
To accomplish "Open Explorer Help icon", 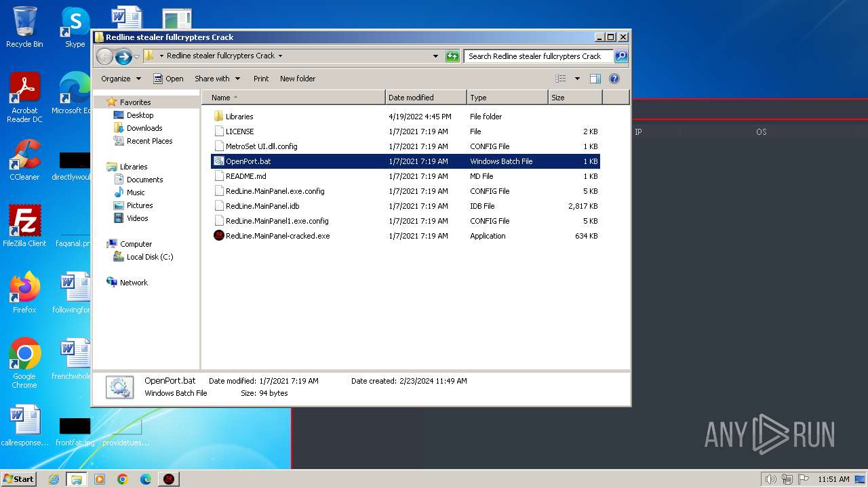I will tap(614, 79).
